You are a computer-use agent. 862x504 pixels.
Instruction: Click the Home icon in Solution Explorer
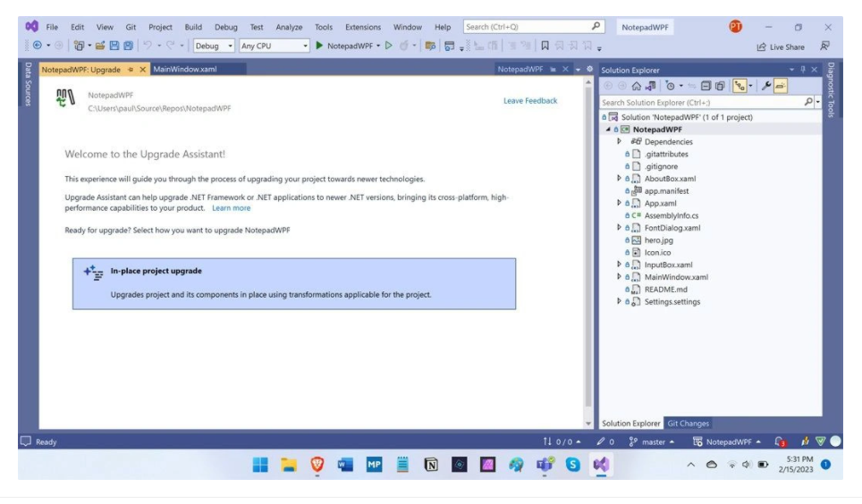coord(636,86)
